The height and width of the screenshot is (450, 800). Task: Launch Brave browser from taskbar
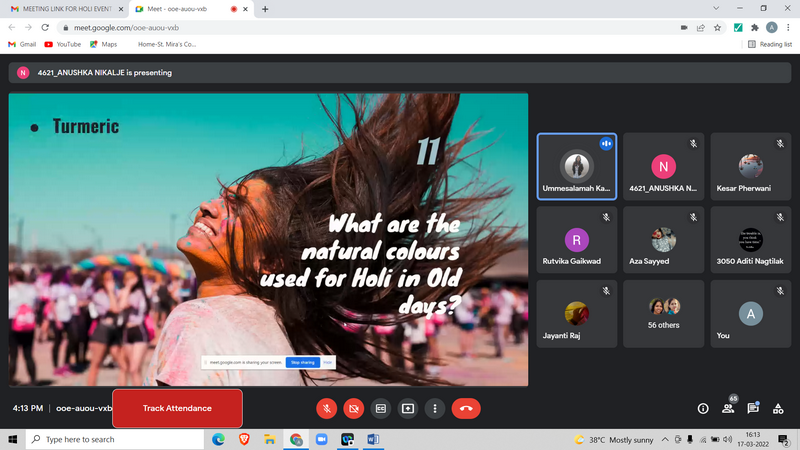click(x=244, y=439)
